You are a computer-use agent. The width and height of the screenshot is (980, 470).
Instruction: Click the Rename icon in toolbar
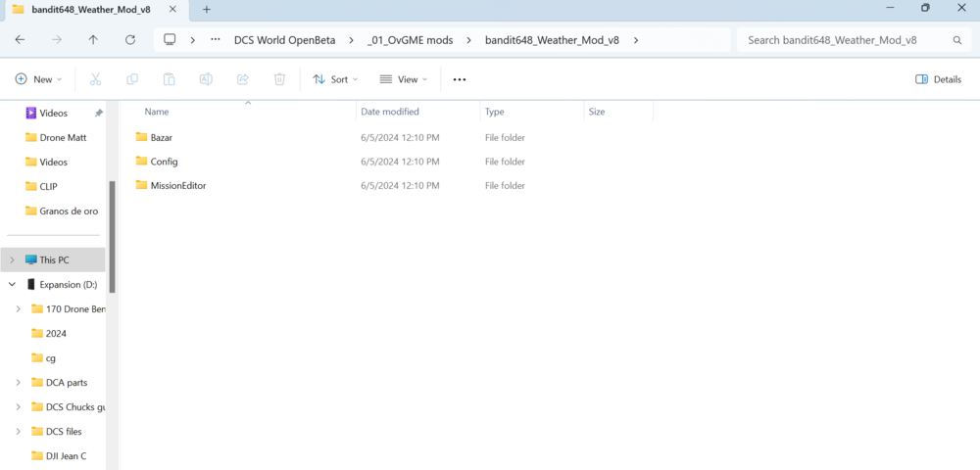pyautogui.click(x=206, y=79)
